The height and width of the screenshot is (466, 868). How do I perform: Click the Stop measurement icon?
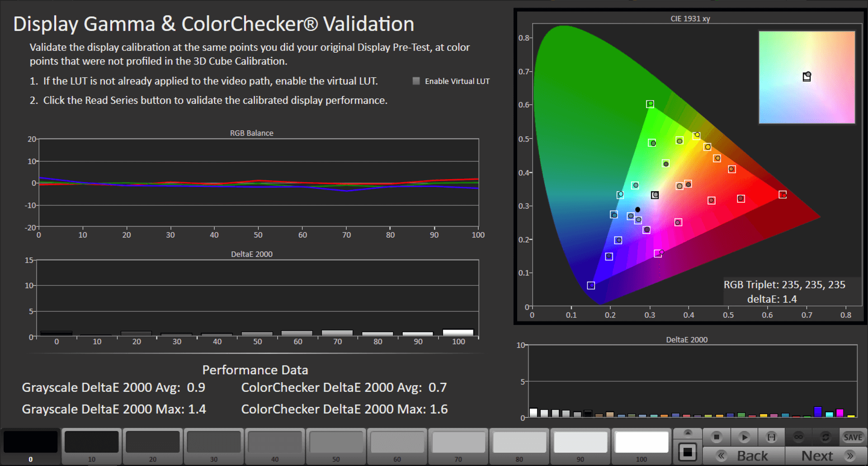coord(716,437)
